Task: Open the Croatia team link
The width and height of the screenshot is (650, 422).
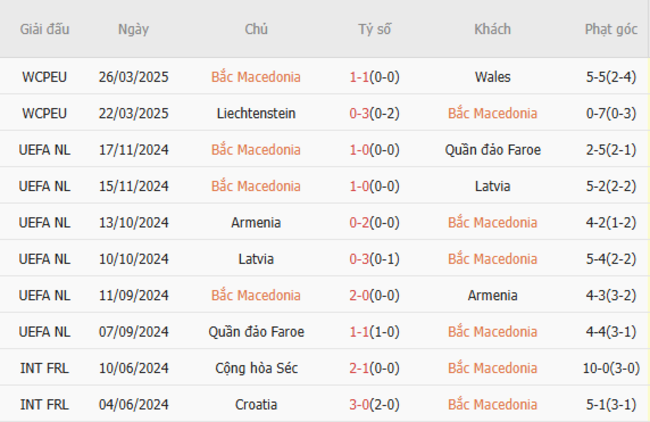Action: pyautogui.click(x=256, y=405)
